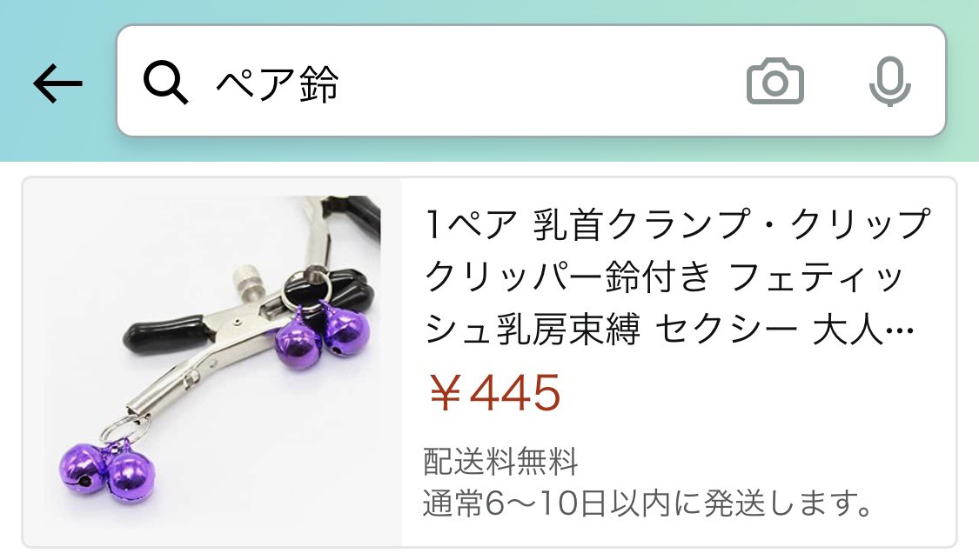Screen dimensions: 979x560
Task: Click the magnifying glass search icon
Action: 165,83
